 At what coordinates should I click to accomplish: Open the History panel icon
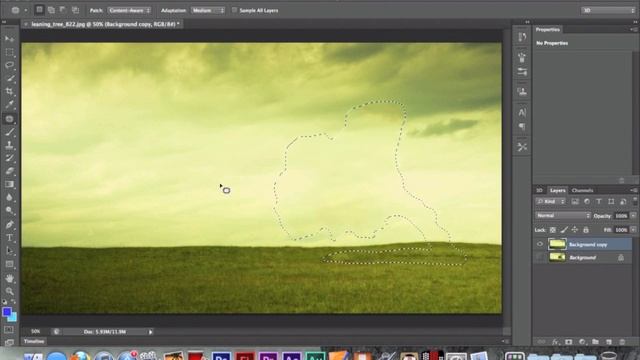pyautogui.click(x=522, y=37)
